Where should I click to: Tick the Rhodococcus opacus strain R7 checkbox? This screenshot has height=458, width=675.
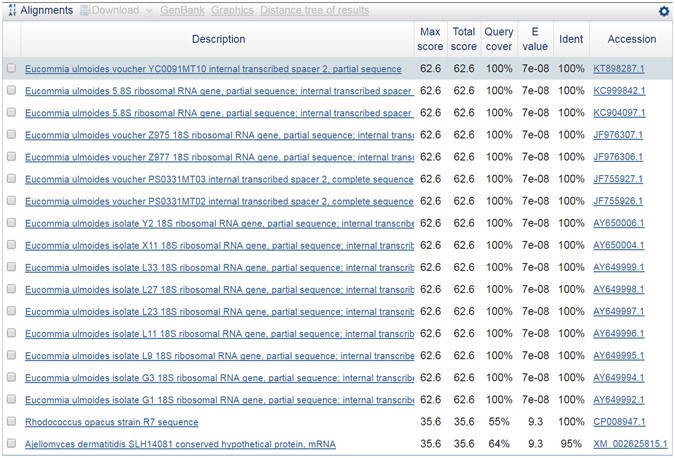click(12, 422)
